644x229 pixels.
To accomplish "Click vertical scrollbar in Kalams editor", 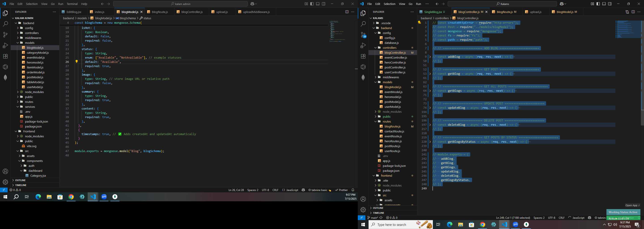I will coord(642,72).
